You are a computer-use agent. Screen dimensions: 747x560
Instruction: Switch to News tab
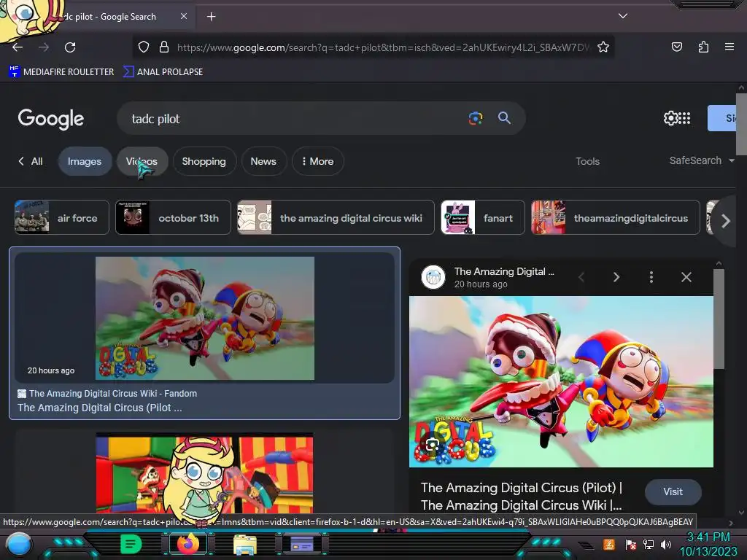click(263, 161)
